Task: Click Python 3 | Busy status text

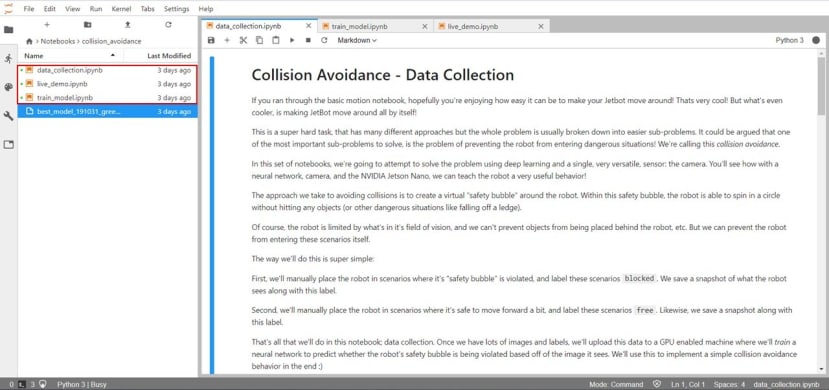Action: pyautogui.click(x=81, y=384)
